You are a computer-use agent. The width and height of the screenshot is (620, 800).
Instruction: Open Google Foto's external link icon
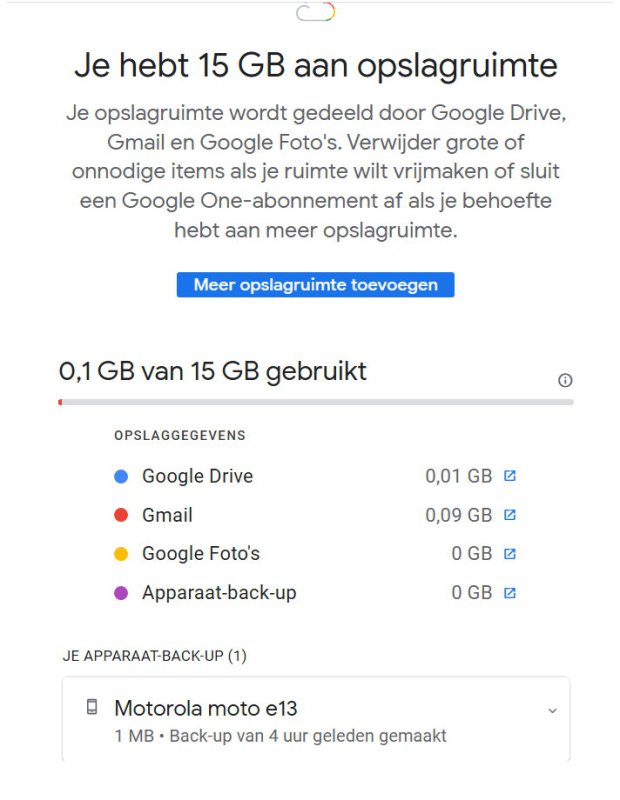click(509, 554)
